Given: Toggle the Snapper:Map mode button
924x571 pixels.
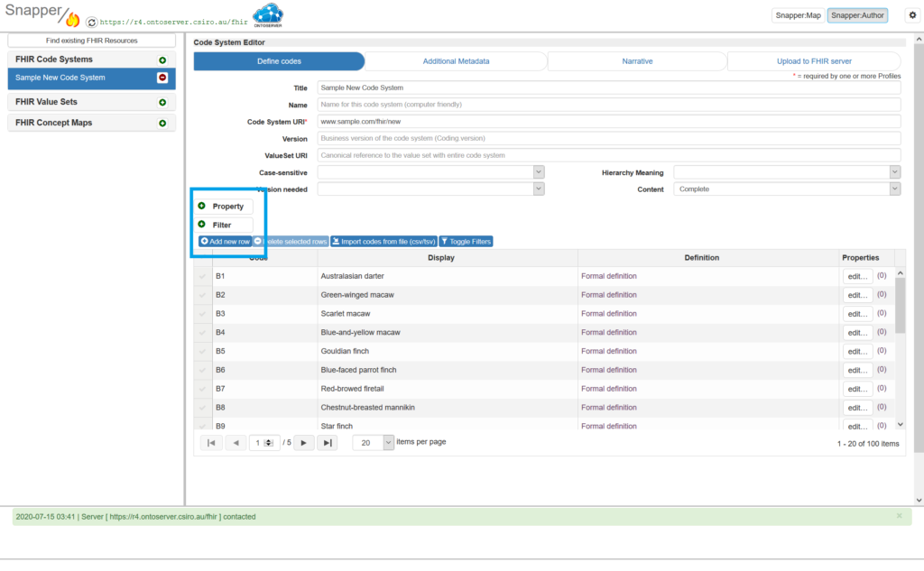Looking at the screenshot, I should 798,15.
